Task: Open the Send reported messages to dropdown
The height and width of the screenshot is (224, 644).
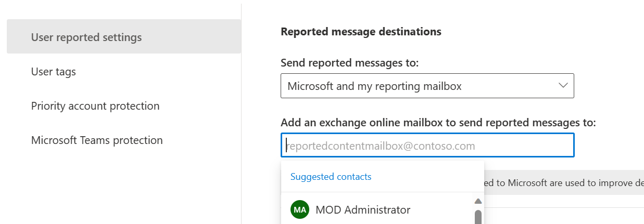Action: [427, 86]
